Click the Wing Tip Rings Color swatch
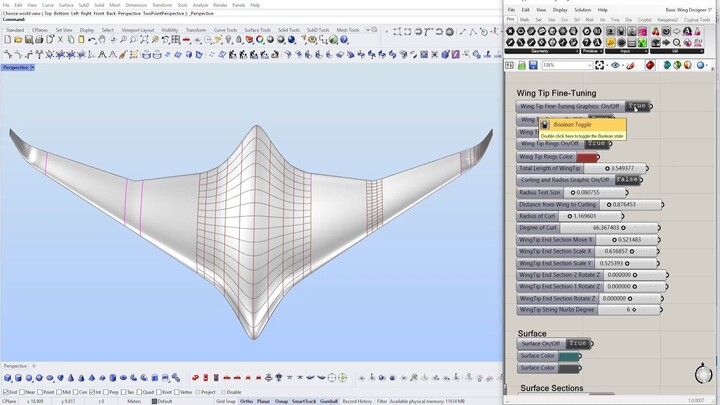 [x=586, y=157]
